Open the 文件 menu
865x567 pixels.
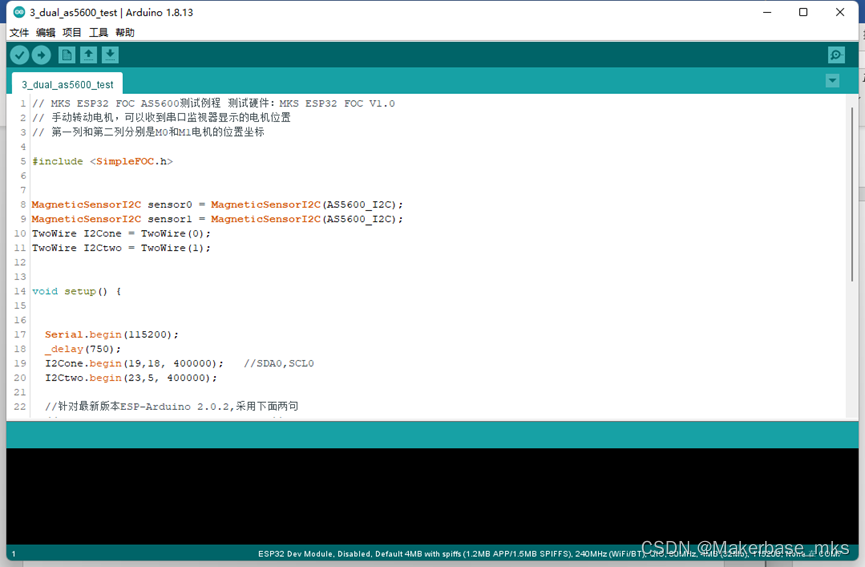click(x=19, y=33)
